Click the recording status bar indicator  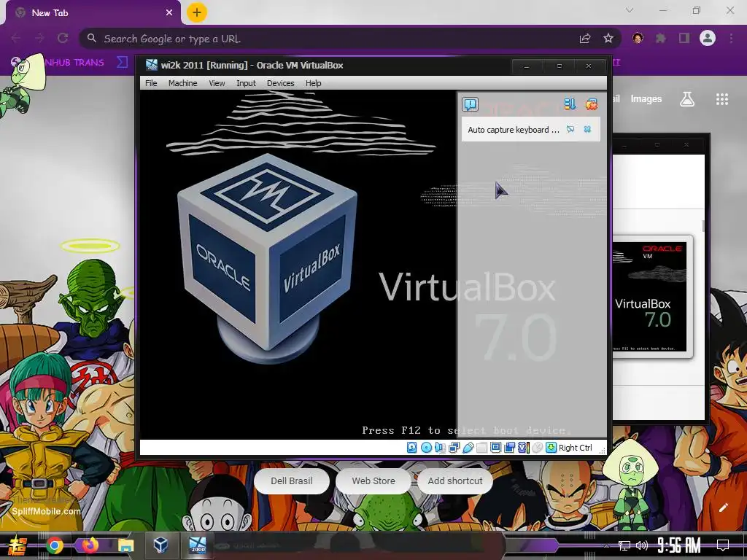coord(509,448)
